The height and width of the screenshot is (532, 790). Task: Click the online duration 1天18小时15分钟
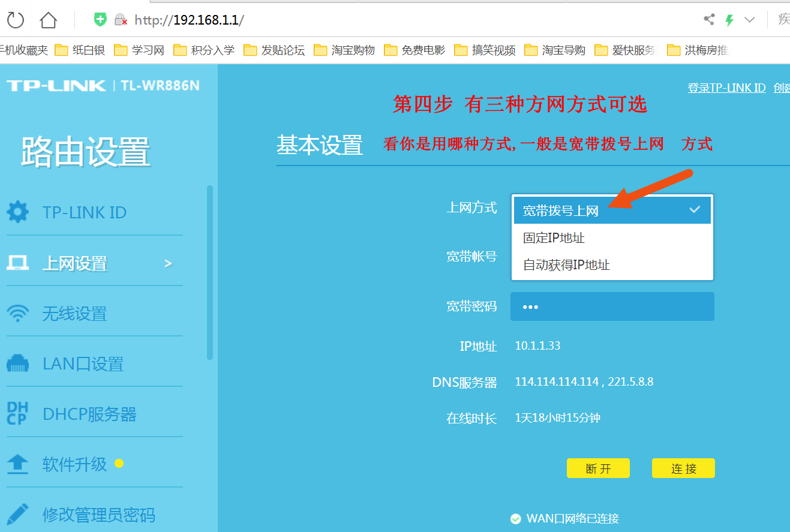[558, 417]
